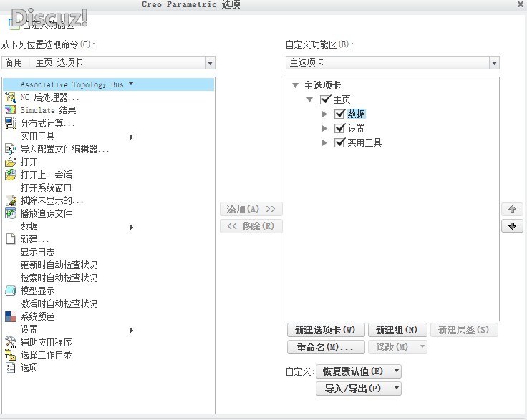Open the 主选项卡 ribbon dropdown

(494, 63)
